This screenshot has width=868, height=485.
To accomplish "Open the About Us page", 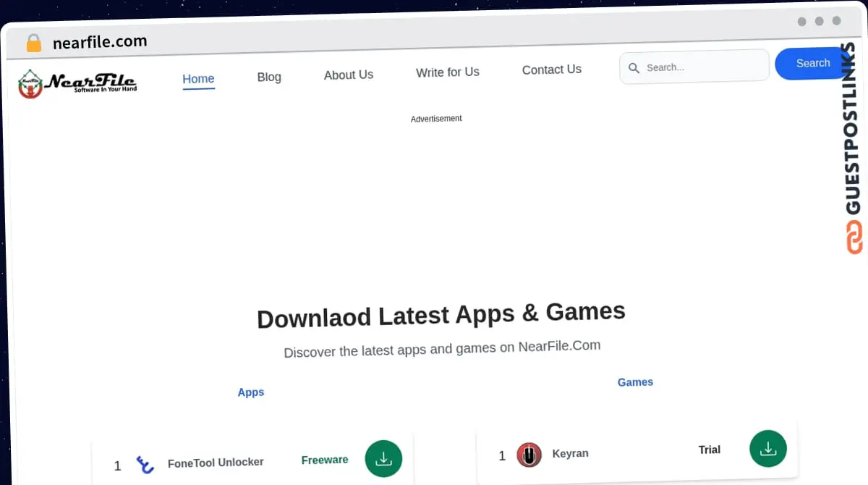I will (x=349, y=75).
